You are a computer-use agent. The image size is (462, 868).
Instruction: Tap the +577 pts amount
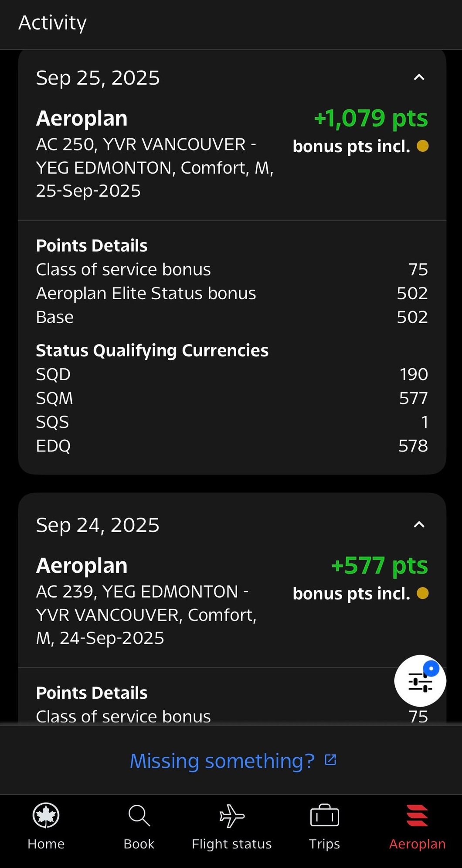[x=380, y=565]
